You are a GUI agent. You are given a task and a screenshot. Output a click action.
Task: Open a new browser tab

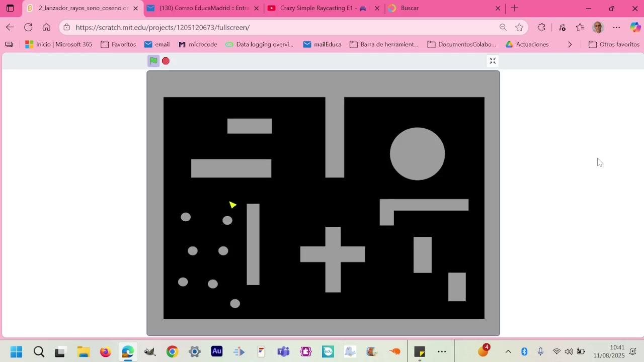coord(515,8)
